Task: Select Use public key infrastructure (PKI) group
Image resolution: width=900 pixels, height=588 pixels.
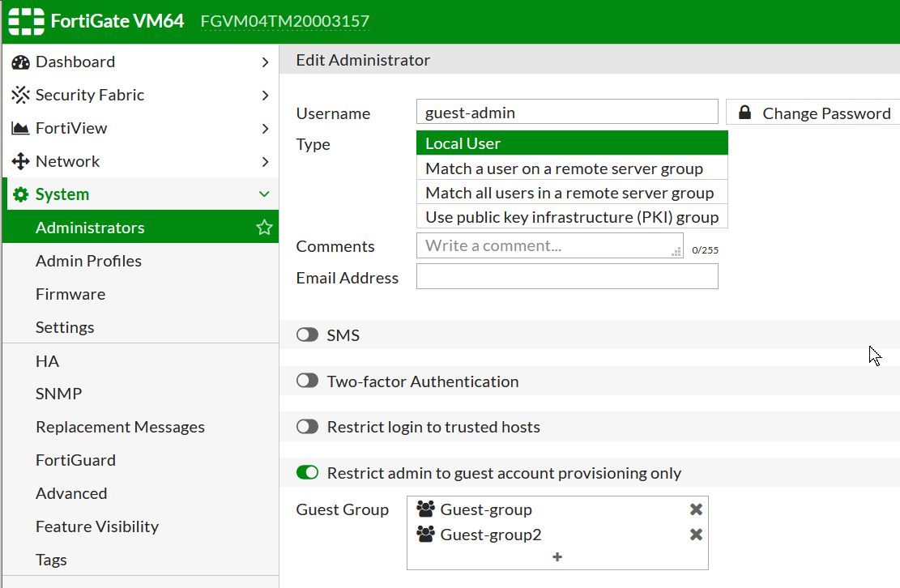Action: click(572, 217)
